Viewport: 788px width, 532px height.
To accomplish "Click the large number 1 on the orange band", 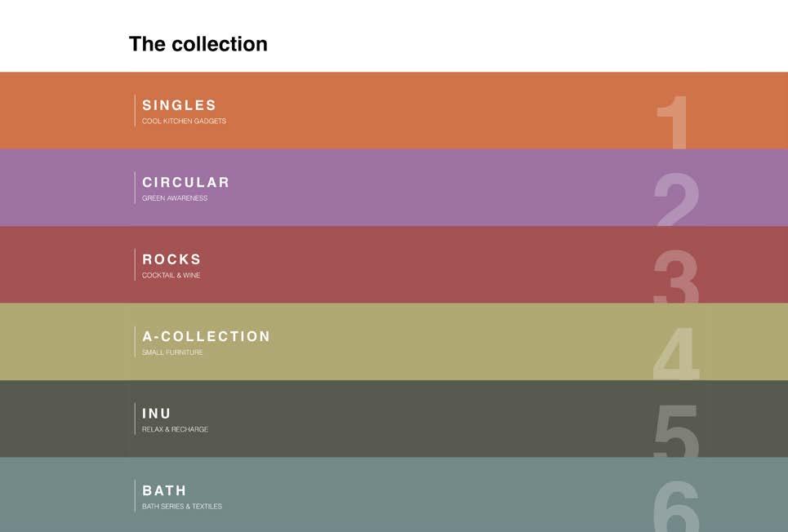I will click(x=674, y=122).
